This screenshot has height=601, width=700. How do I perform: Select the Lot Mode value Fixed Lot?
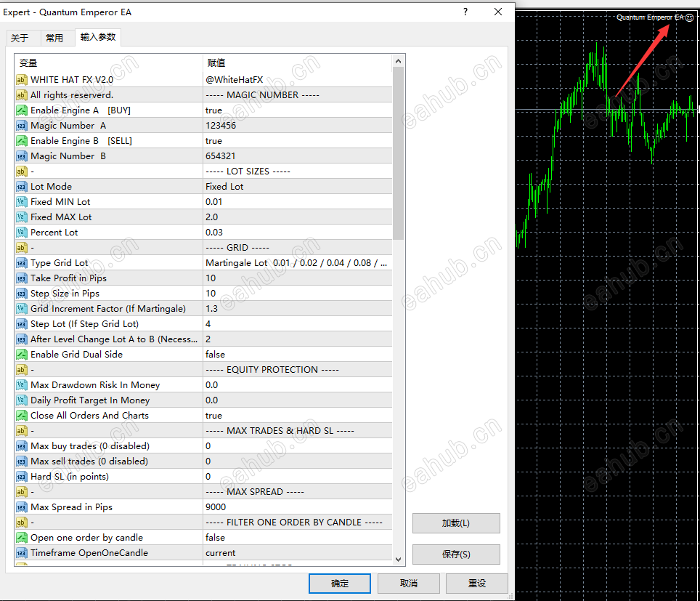pos(298,187)
